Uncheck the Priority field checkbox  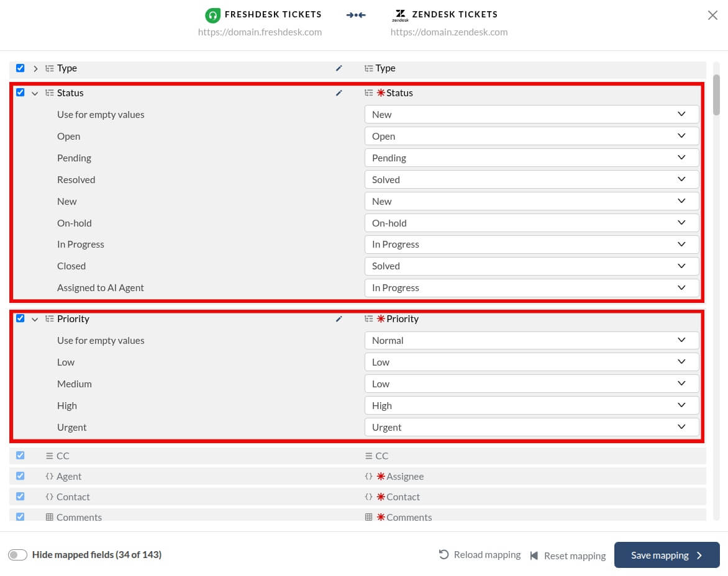click(20, 318)
